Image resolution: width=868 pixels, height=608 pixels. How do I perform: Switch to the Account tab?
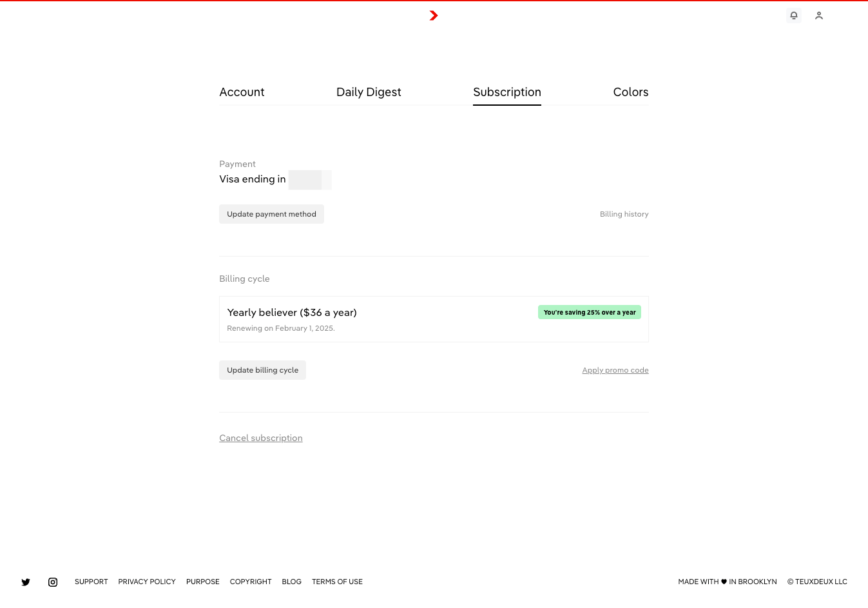[242, 92]
